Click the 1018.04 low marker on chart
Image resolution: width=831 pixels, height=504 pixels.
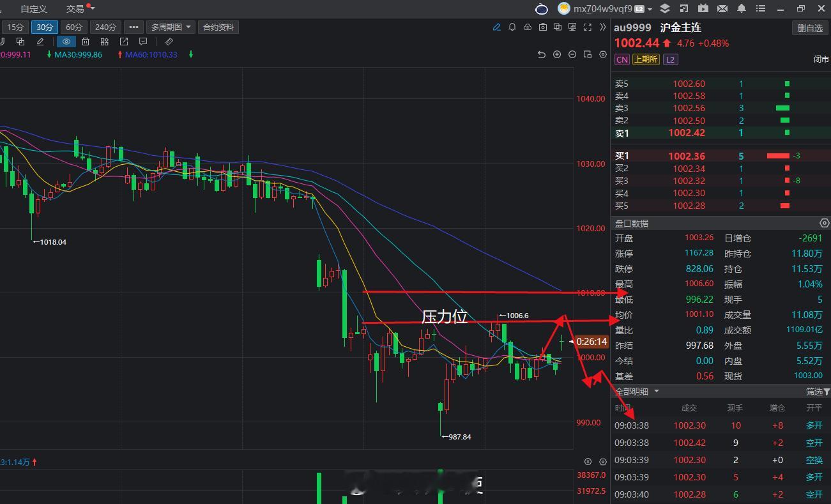(49, 242)
